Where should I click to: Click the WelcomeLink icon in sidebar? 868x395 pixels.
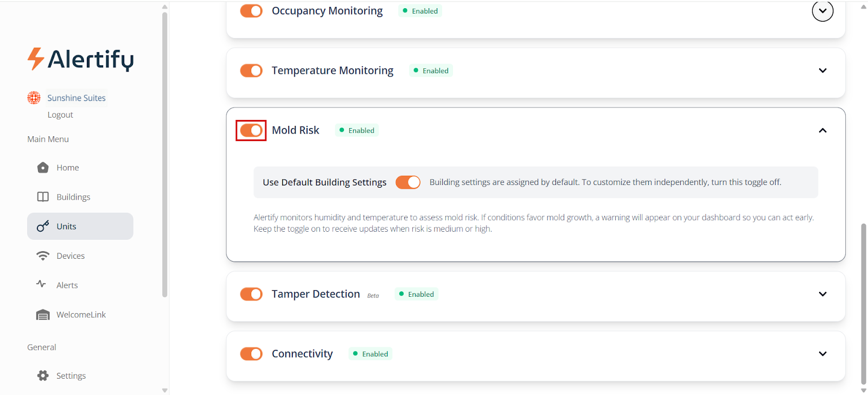tap(43, 315)
